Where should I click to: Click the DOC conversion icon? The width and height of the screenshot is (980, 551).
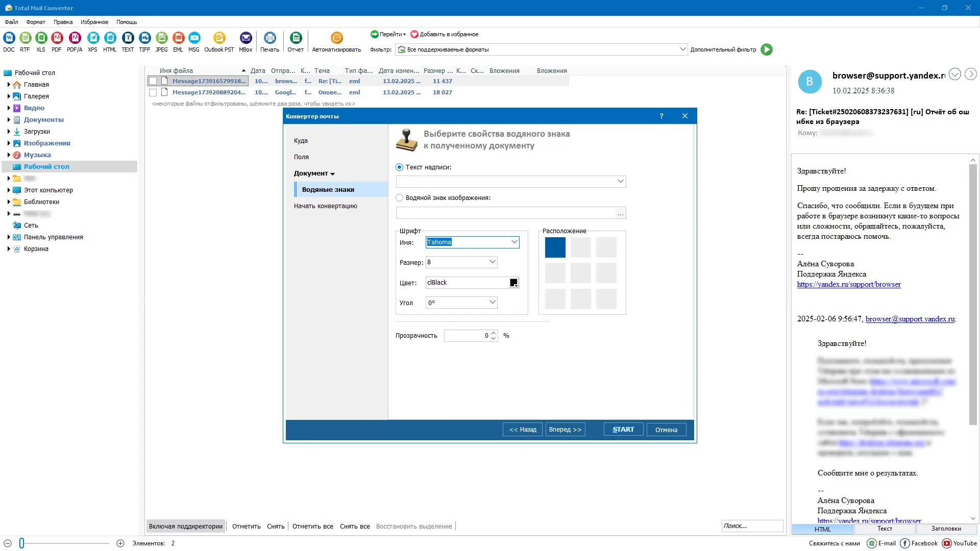pyautogui.click(x=9, y=38)
